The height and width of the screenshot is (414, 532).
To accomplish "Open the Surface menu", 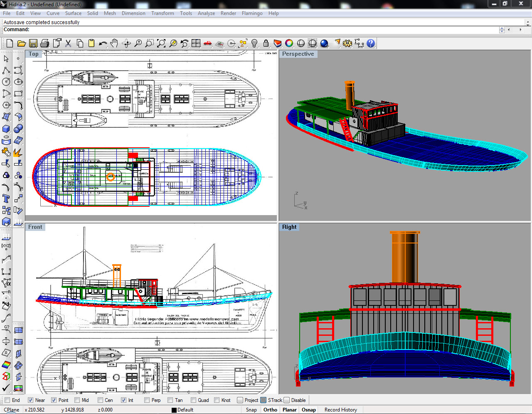I will (x=73, y=13).
